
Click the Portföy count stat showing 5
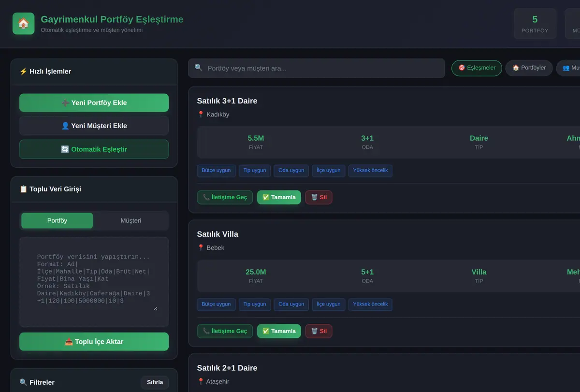click(535, 23)
